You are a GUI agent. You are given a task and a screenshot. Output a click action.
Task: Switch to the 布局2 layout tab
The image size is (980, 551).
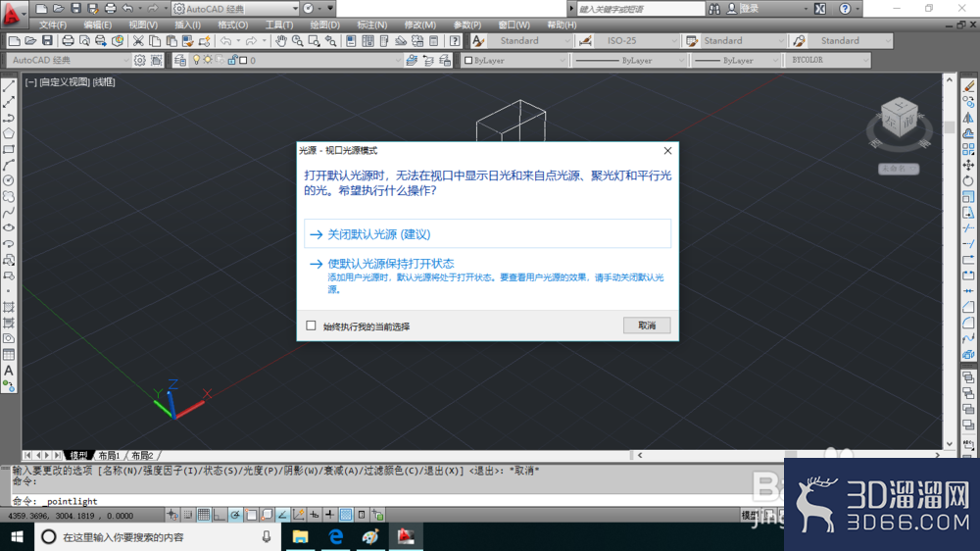click(142, 455)
